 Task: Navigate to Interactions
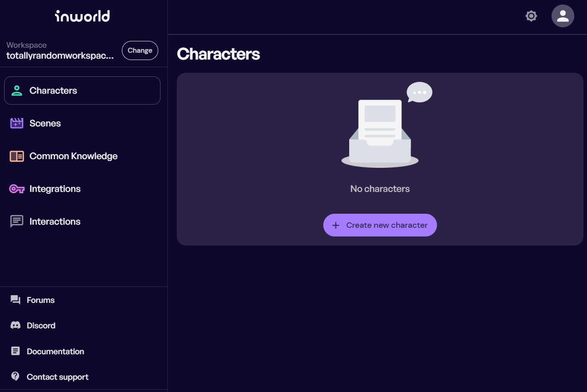click(x=55, y=221)
